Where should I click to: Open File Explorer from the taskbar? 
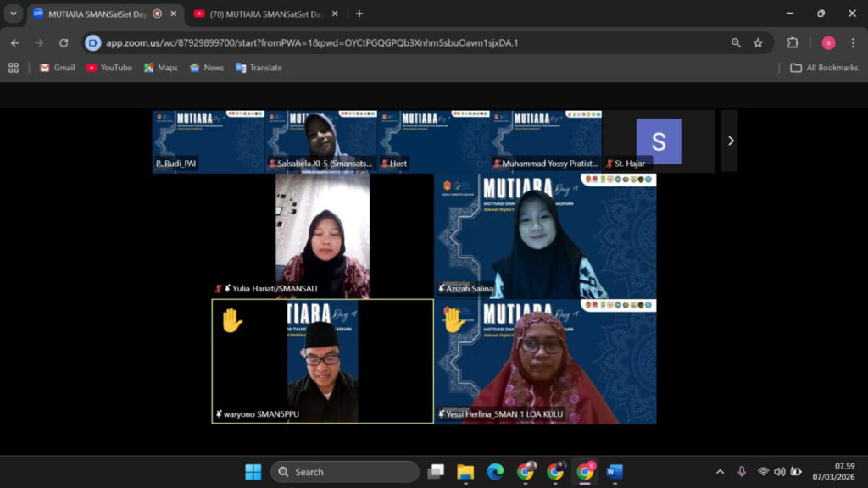pos(465,472)
